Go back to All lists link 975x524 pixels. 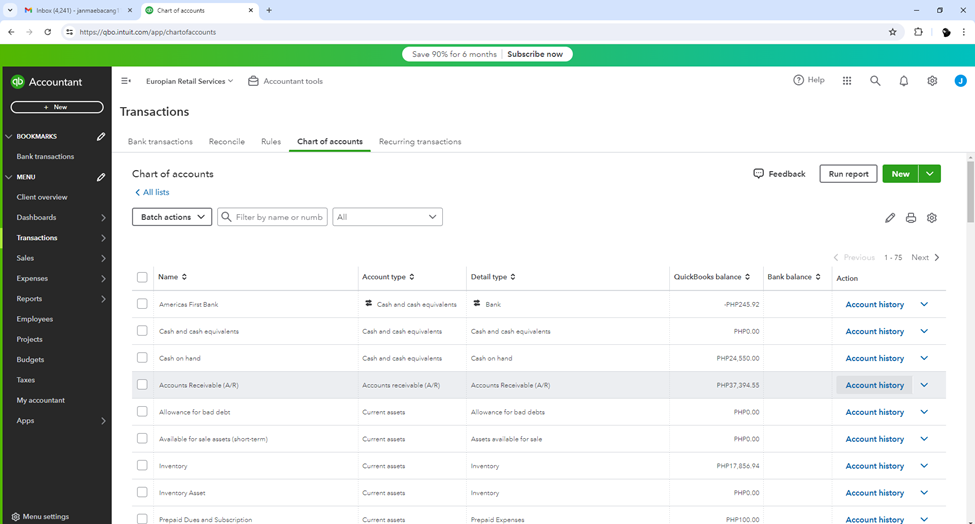coord(152,192)
